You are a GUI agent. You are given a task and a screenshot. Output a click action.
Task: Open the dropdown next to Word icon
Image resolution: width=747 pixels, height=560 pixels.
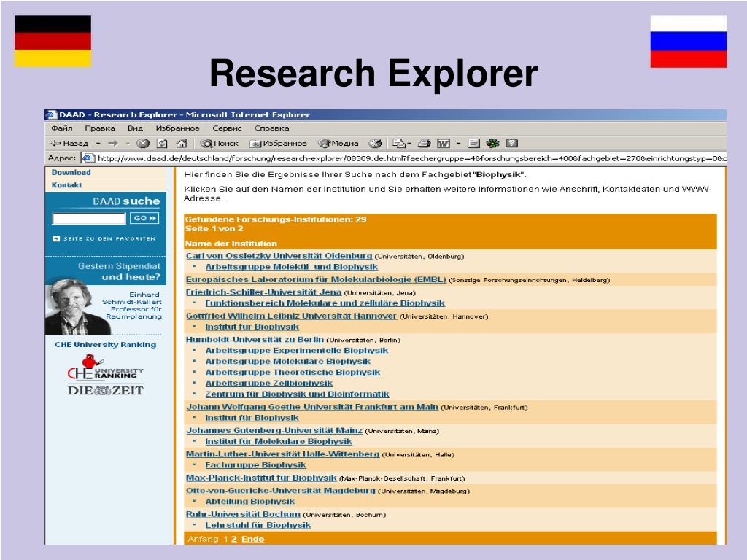click(458, 144)
